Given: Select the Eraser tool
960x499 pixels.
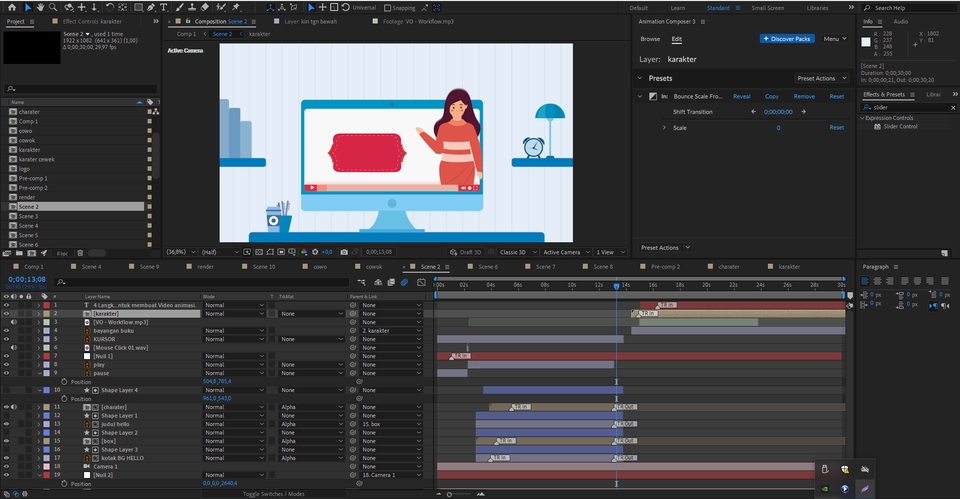Looking at the screenshot, I should tap(205, 7).
